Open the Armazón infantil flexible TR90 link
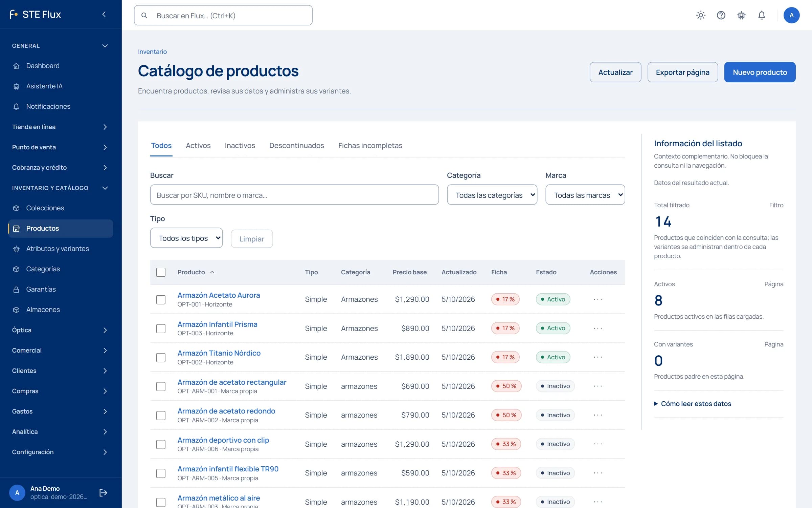The image size is (812, 508). 228,469
